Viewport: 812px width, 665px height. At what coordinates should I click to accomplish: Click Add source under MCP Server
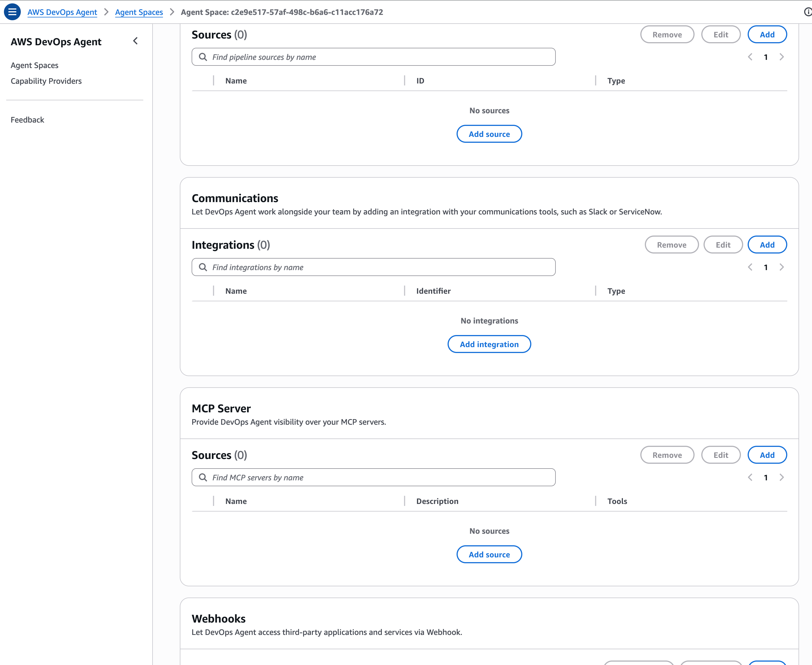(489, 555)
